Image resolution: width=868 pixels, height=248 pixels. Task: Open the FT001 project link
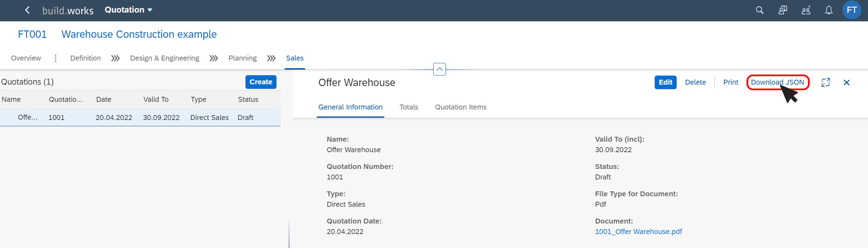point(32,34)
